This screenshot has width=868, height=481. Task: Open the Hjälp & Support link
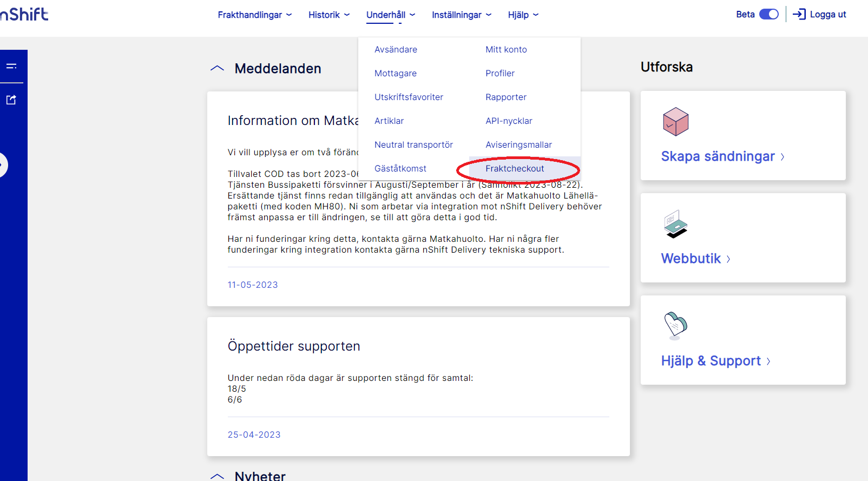click(715, 361)
